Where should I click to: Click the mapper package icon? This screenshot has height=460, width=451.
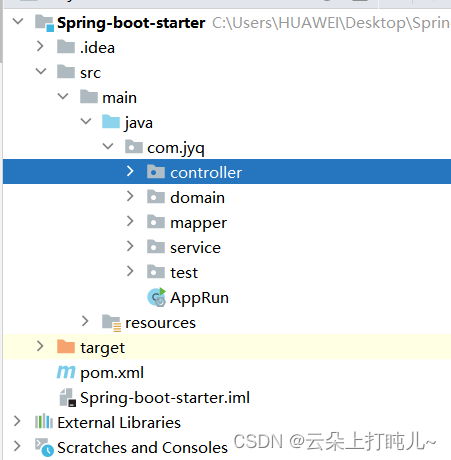156,221
